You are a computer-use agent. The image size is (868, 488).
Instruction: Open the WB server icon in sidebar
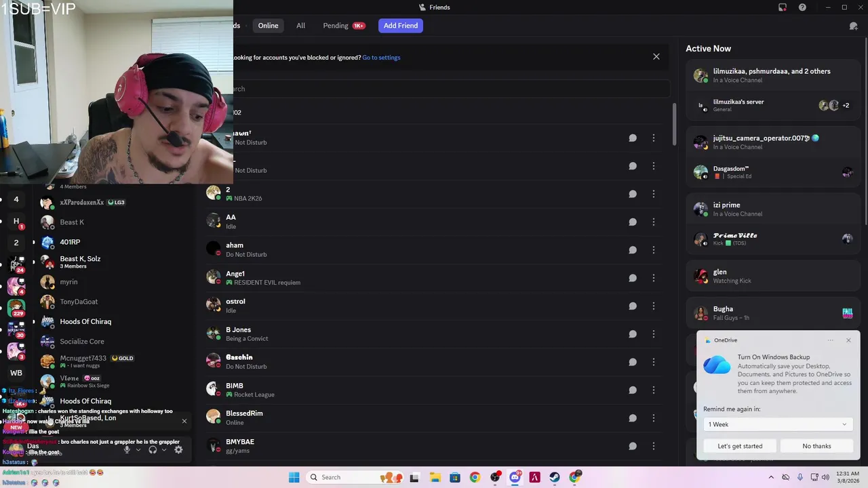16,373
